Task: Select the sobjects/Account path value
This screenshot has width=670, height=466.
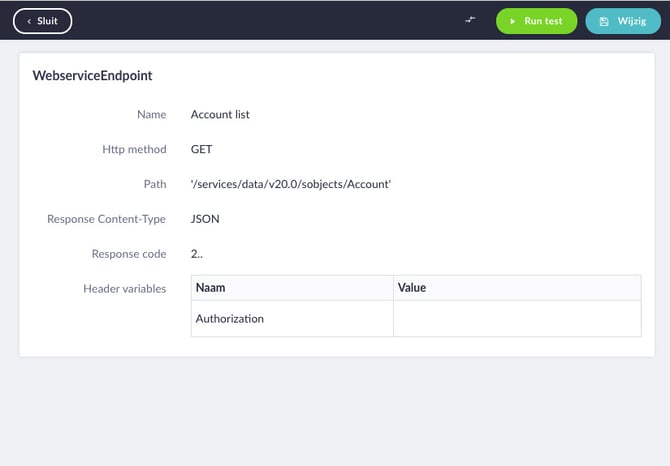Action: (290, 184)
